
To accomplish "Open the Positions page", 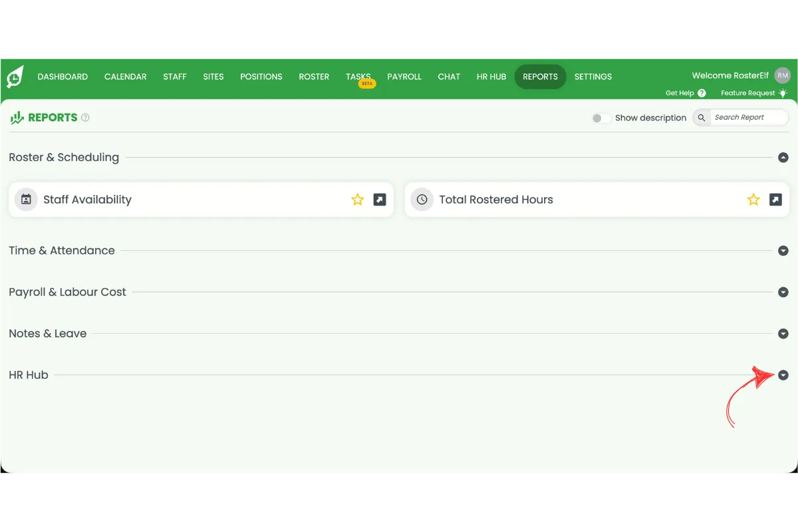I will click(x=261, y=76).
